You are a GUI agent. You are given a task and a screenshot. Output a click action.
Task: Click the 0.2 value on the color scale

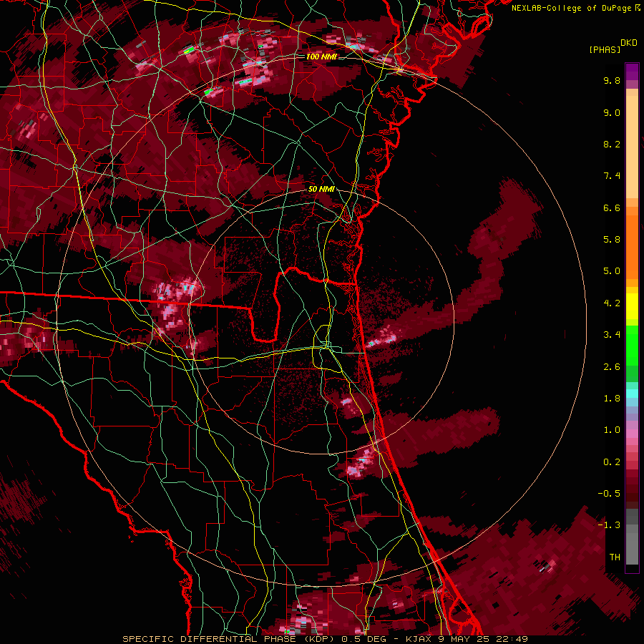click(612, 462)
